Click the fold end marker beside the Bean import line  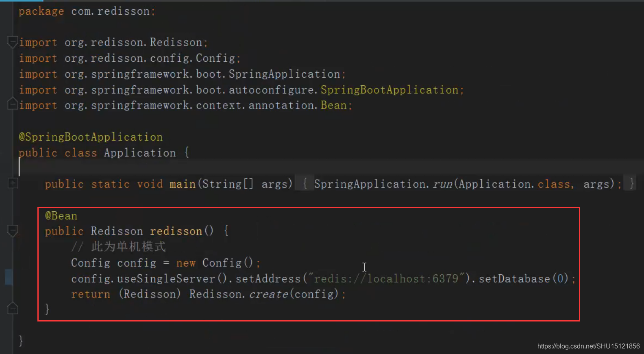click(x=13, y=104)
